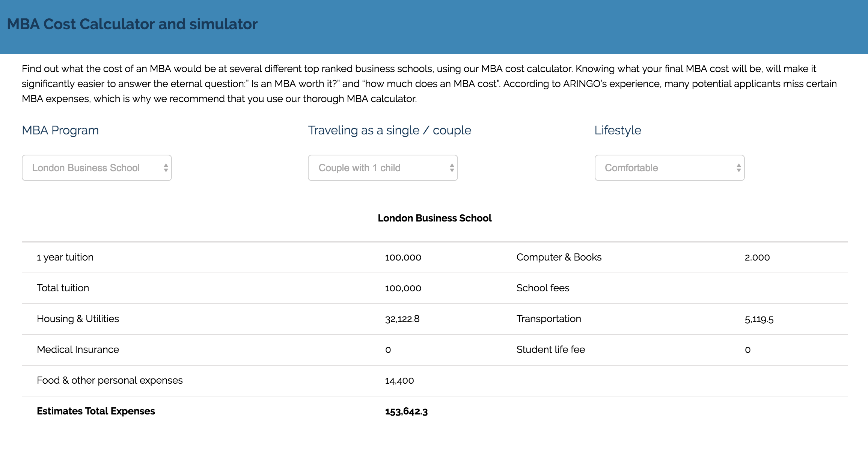Click the value 32,122.8

click(402, 319)
